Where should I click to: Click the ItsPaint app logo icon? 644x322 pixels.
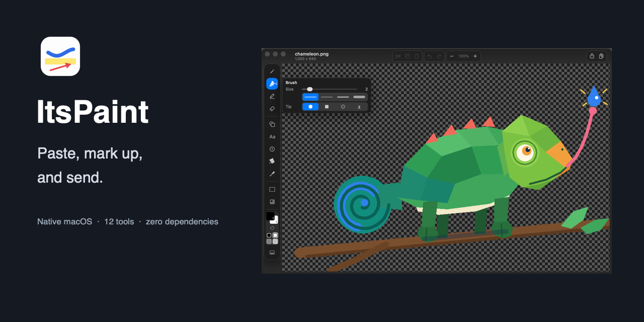pyautogui.click(x=60, y=56)
